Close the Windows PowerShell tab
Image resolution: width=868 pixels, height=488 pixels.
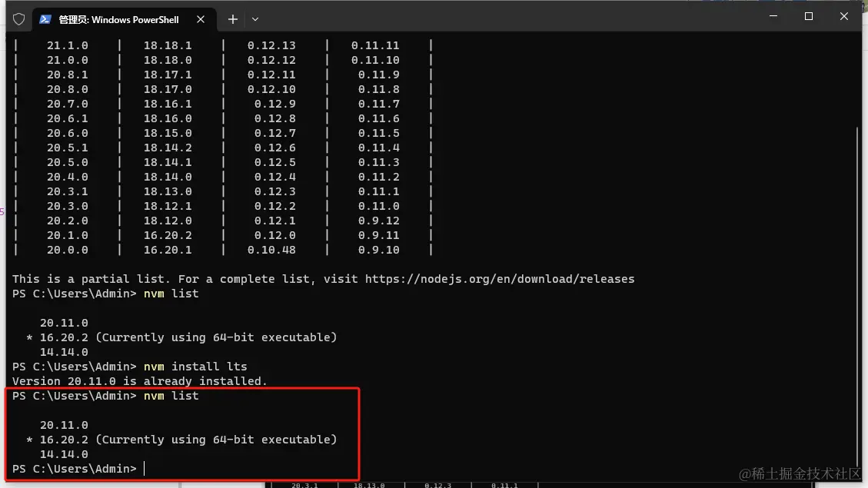(x=201, y=19)
